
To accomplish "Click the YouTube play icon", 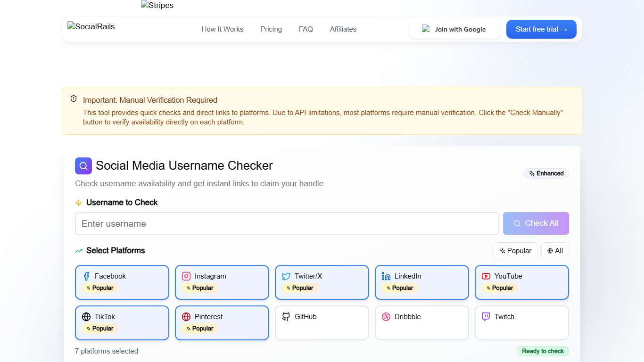I will [x=485, y=276].
